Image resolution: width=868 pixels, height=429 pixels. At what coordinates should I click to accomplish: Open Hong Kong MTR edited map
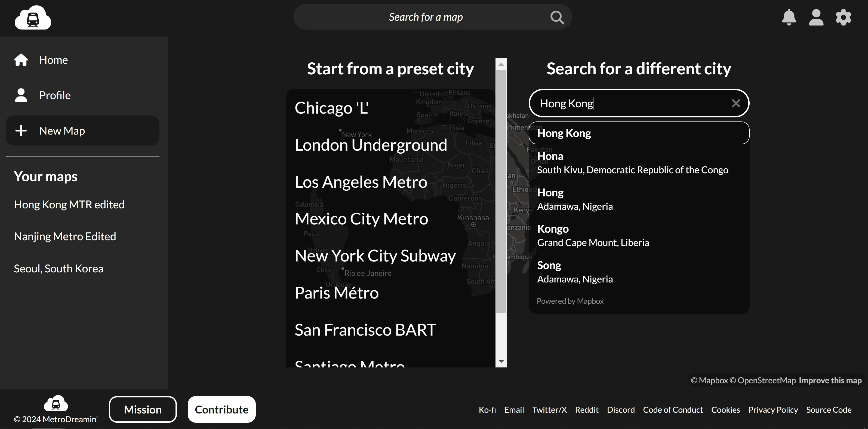(x=69, y=204)
